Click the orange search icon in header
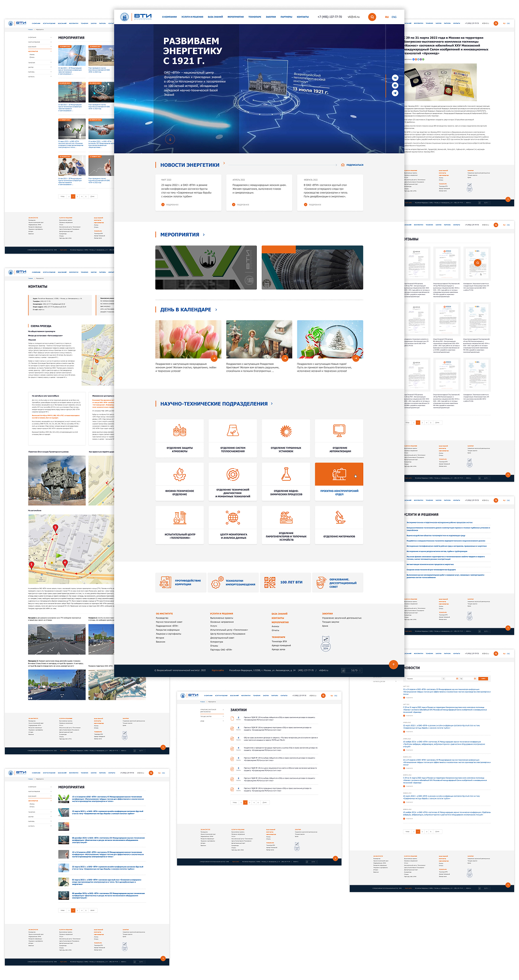 point(372,17)
